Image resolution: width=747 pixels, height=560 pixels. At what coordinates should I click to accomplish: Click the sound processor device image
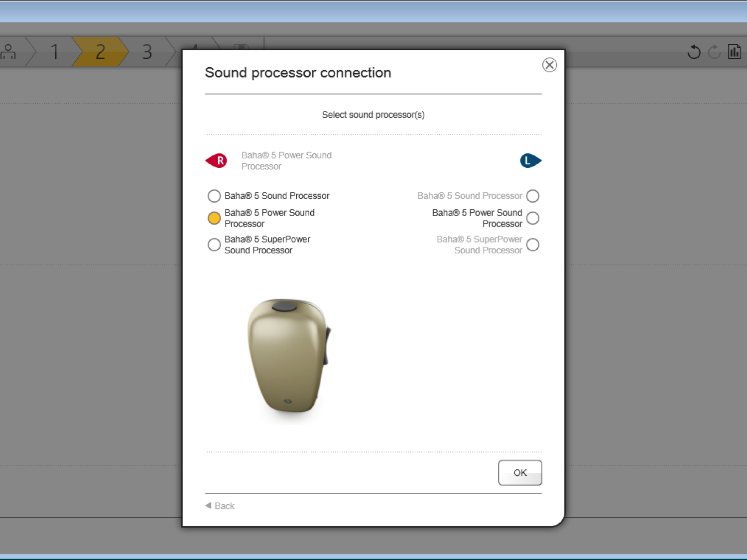coord(289,356)
